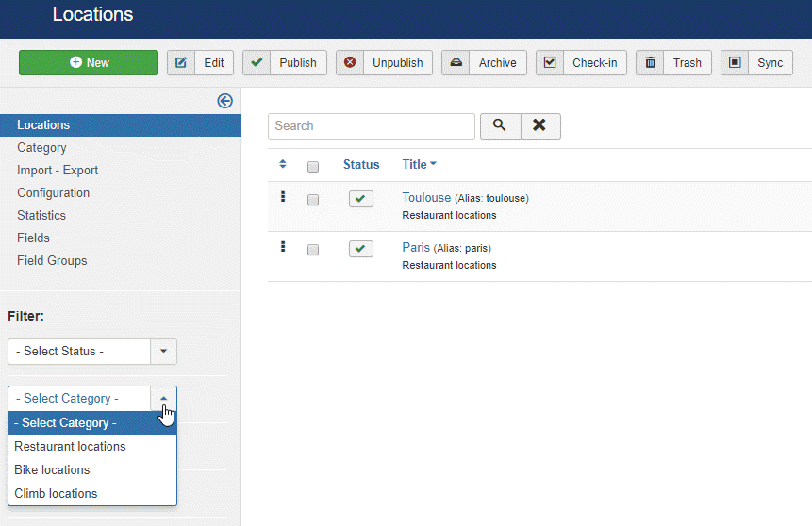Tick the checkbox for Toulouse row
Image resolution: width=812 pixels, height=526 pixels.
tap(313, 200)
